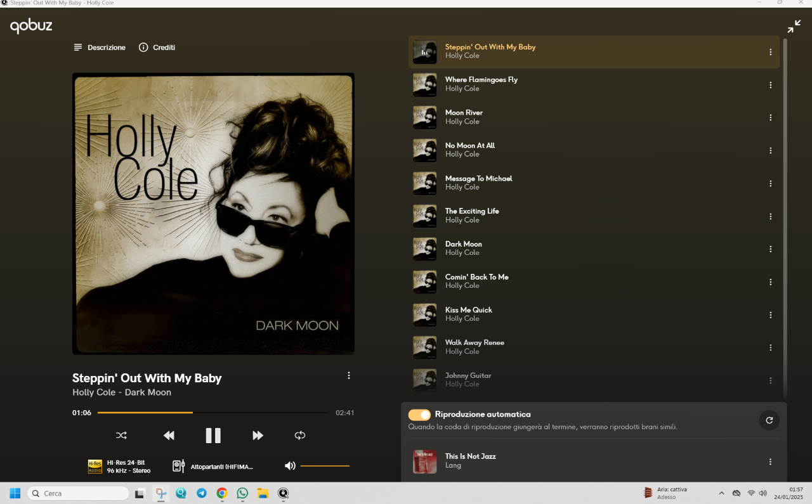Viewport: 812px width, 504px height.
Task: Open options menu for No Moon At All
Action: coord(771,151)
